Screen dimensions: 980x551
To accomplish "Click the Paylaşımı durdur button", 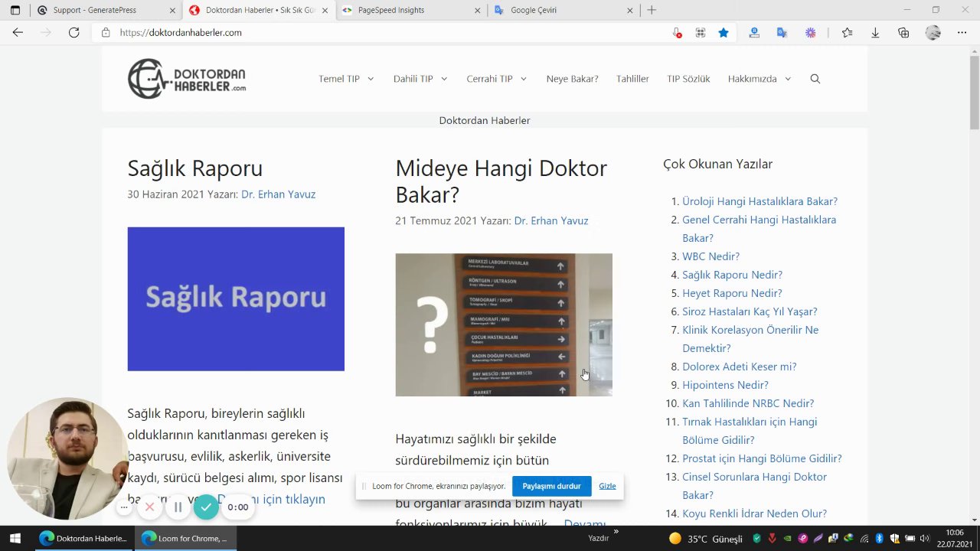I will [x=551, y=486].
